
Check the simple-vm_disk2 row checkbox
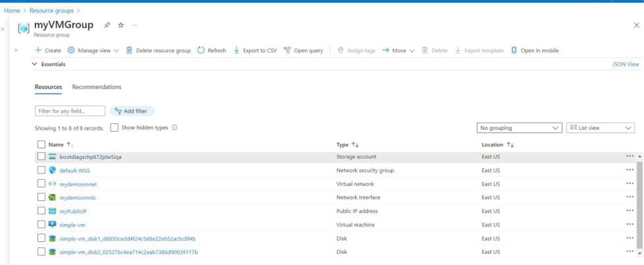(x=41, y=252)
